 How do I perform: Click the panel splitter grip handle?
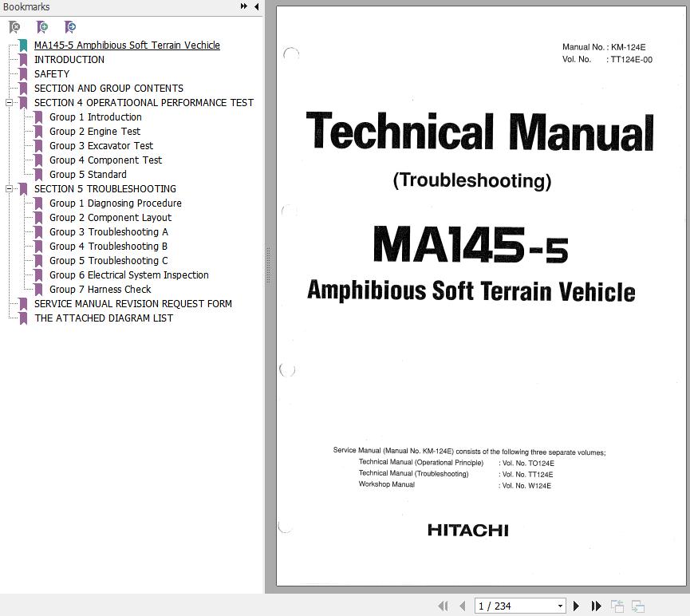(x=267, y=266)
